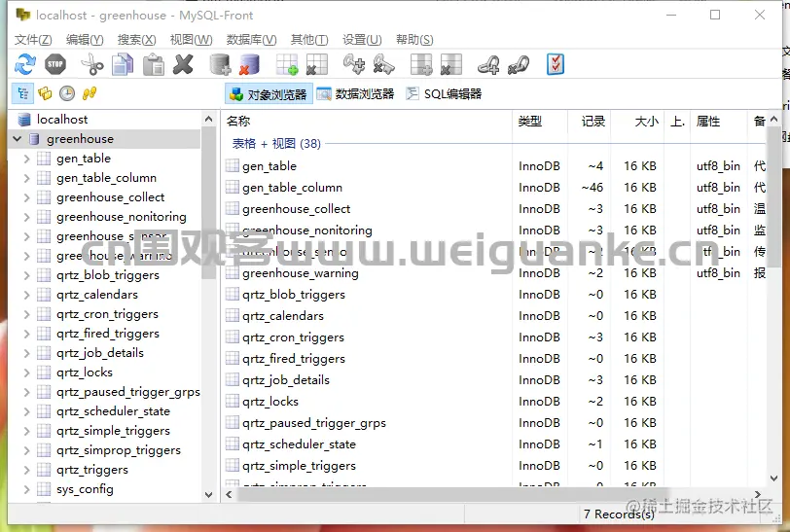790x532 pixels.
Task: Click object list horizontal scrollbar thumb
Action: 453,494
